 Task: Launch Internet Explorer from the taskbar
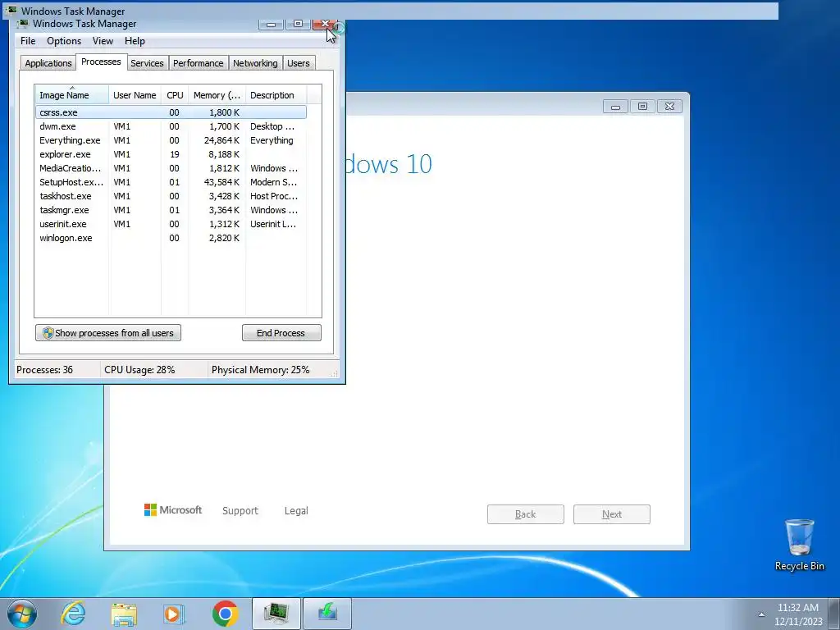[73, 614]
